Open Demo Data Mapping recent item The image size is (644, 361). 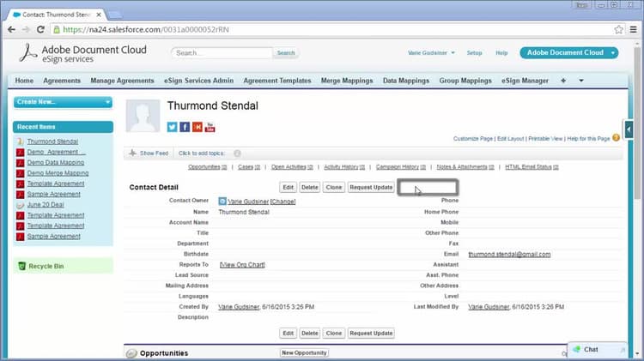click(56, 162)
